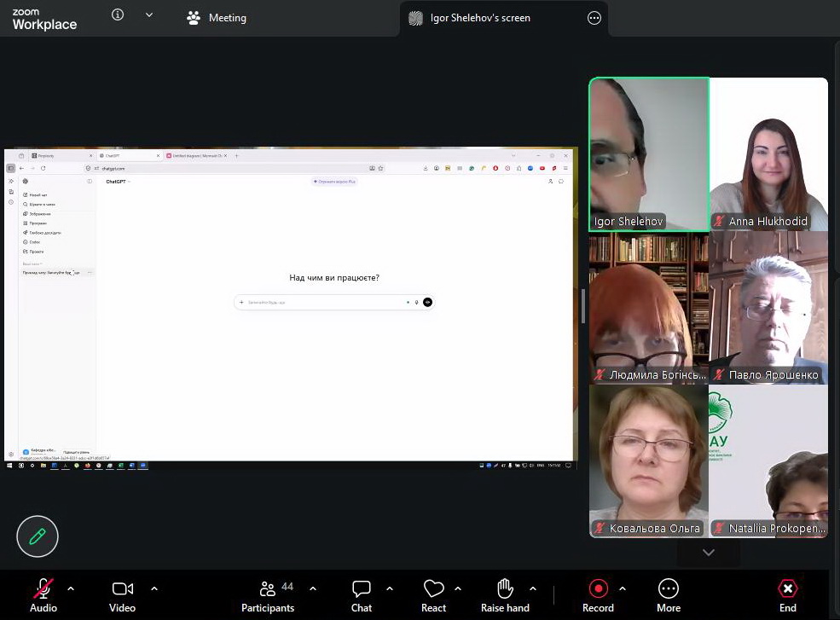This screenshot has width=840, height=620.
Task: Click the Raise hand icon
Action: 505,588
